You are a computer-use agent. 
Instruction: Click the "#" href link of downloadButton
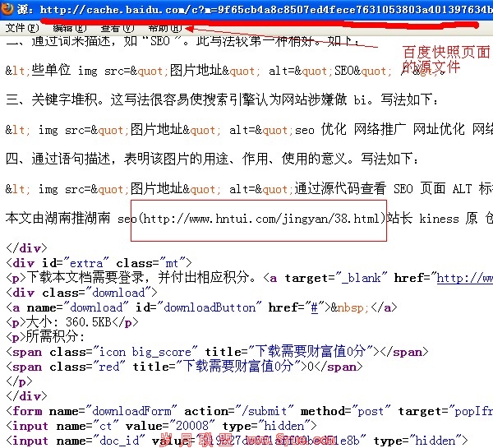pos(314,307)
